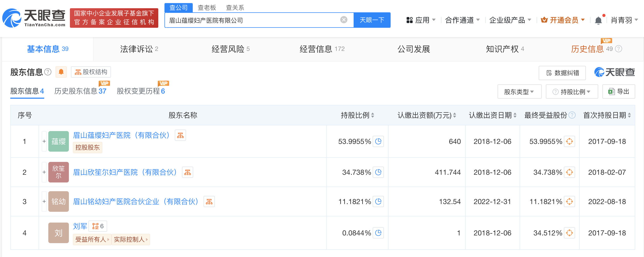Switch to the 法律诉讼 tab
644x257 pixels.
[139, 49]
